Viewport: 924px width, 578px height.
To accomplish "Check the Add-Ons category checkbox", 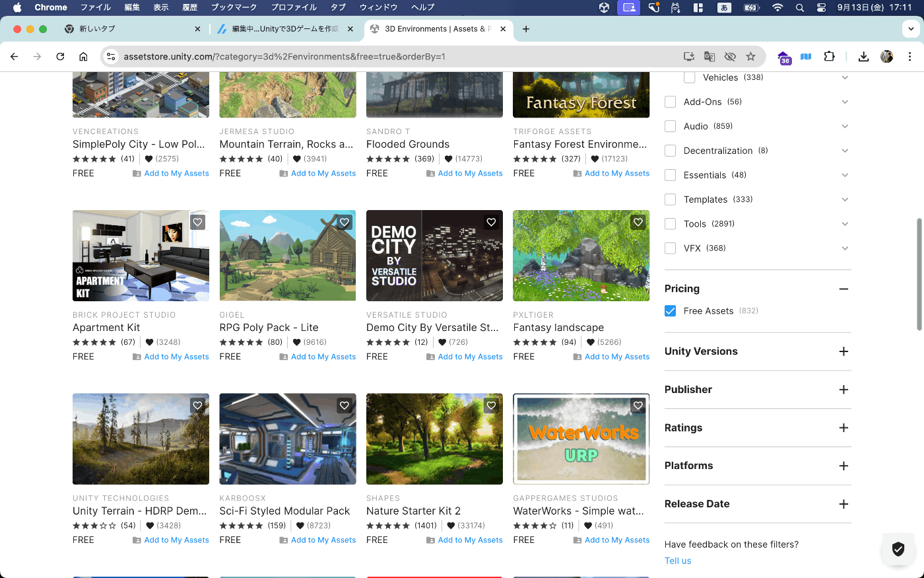I will point(671,102).
